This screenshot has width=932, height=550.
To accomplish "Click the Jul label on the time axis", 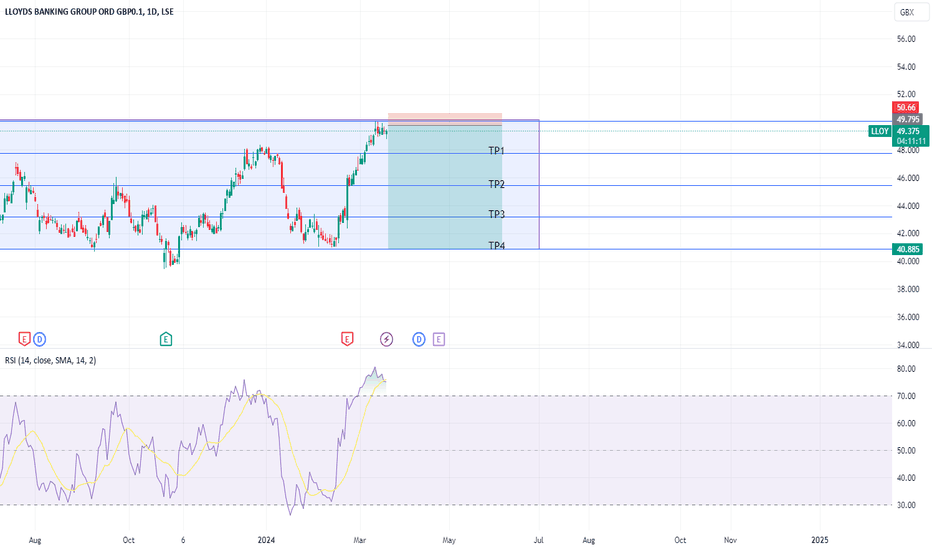I will 539,540.
